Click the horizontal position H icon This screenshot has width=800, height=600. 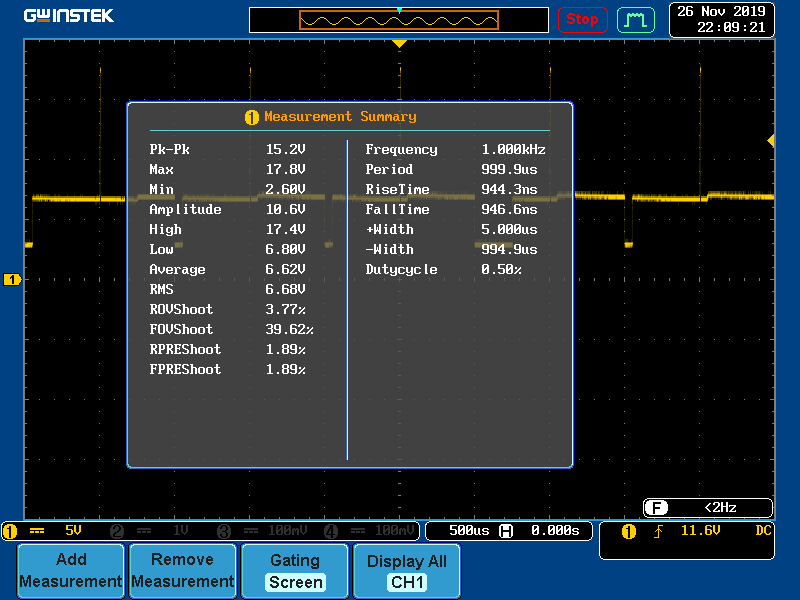pos(506,531)
